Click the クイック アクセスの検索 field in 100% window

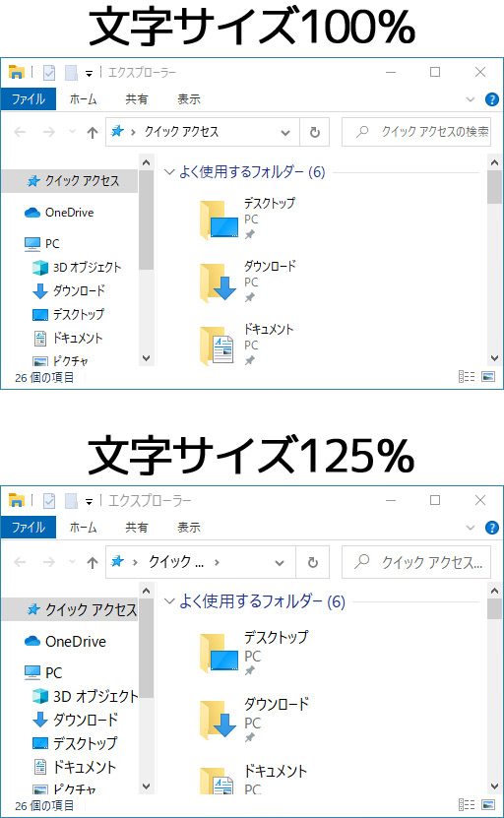(x=416, y=132)
